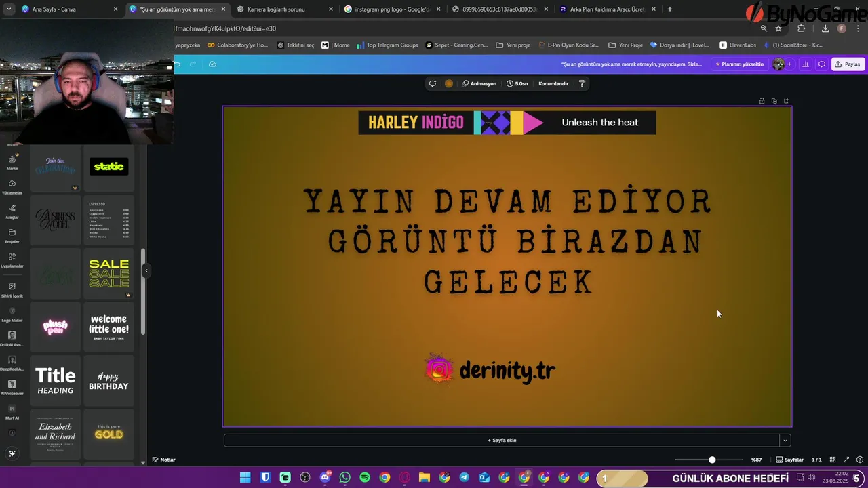
Task: Switch to the 'instagram png logo' Google tab
Action: point(392,9)
